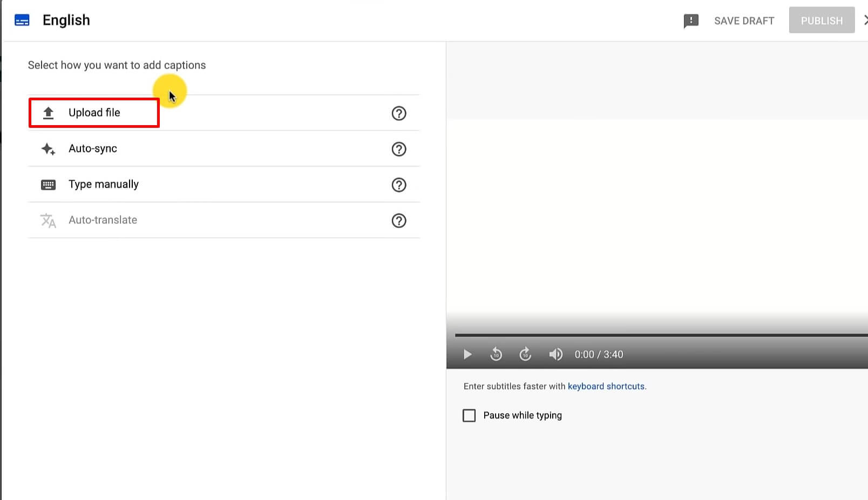This screenshot has height=500, width=868.
Task: Open the send feedback icon
Action: [691, 21]
